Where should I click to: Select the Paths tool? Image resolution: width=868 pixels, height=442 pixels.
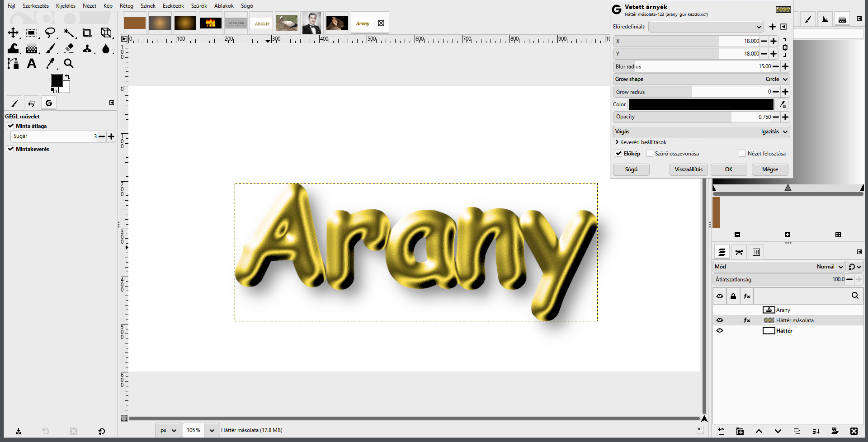(13, 63)
